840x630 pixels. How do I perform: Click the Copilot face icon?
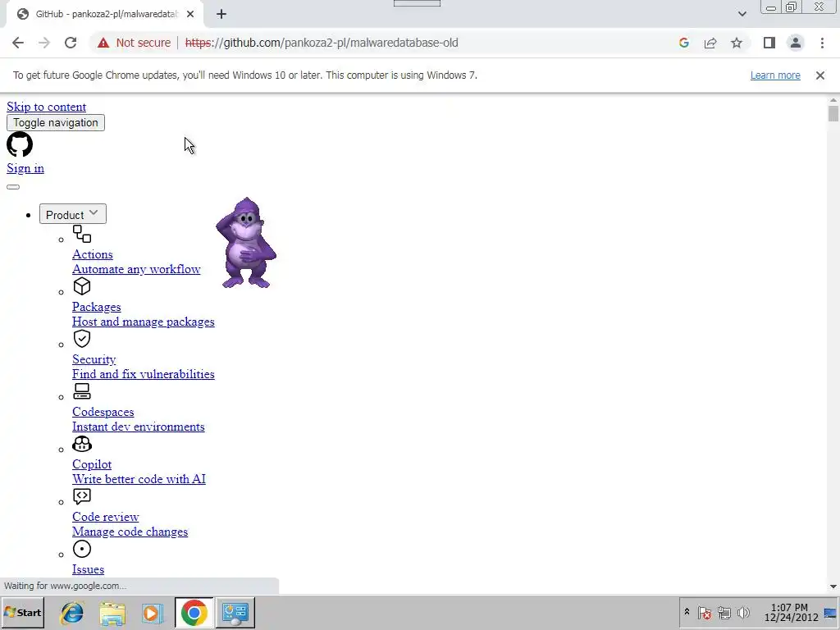(82, 444)
